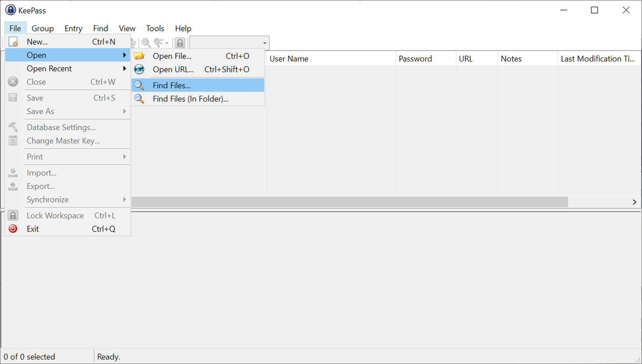The height and width of the screenshot is (364, 642).
Task: Expand the Open Recent submenu arrow
Action: tap(125, 68)
